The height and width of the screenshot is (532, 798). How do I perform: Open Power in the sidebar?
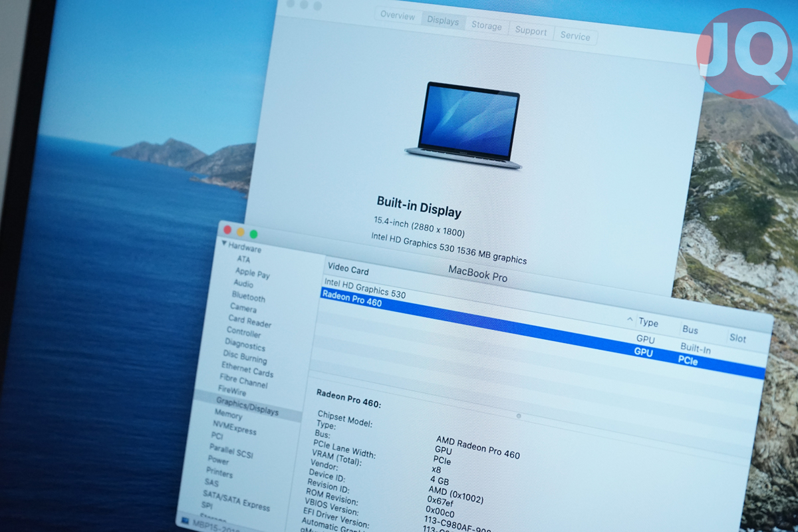pos(218,460)
